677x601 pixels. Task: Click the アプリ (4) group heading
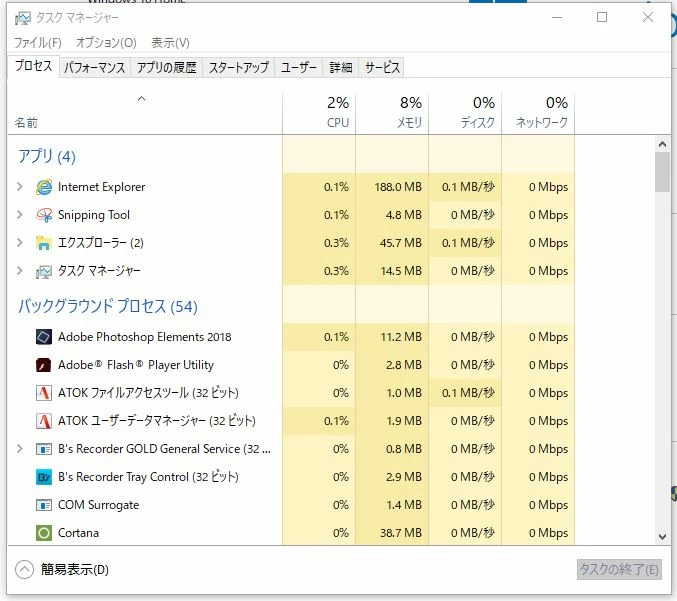(47, 156)
